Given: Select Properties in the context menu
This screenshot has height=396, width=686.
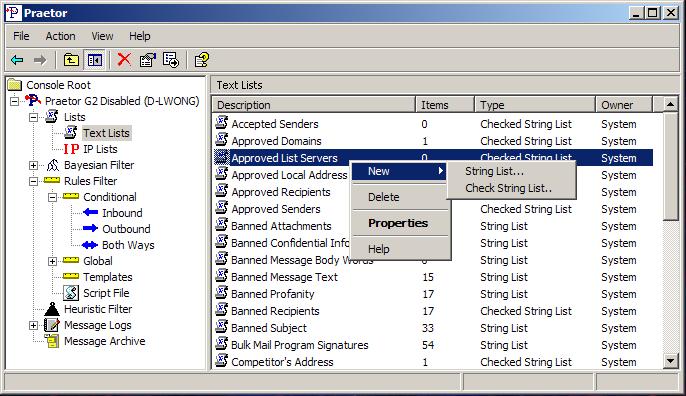Looking at the screenshot, I should coord(398,223).
